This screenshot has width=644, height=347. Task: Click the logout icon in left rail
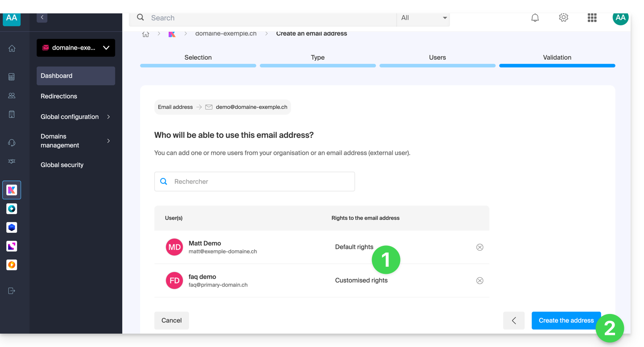tap(12, 291)
